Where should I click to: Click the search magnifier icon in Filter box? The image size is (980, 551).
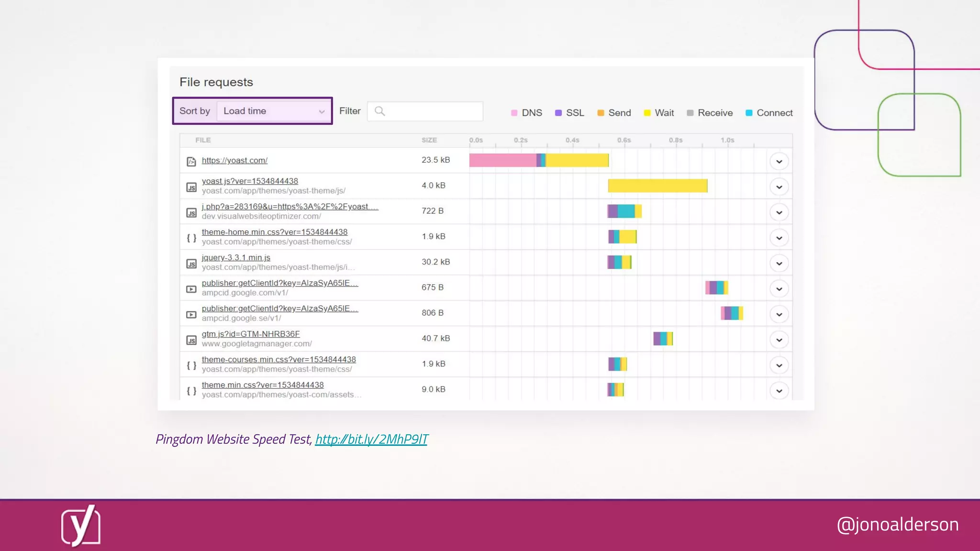point(379,111)
